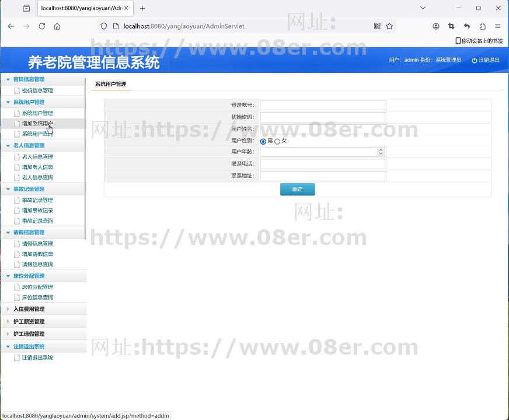Maximize the browser window

pyautogui.click(x=479, y=8)
